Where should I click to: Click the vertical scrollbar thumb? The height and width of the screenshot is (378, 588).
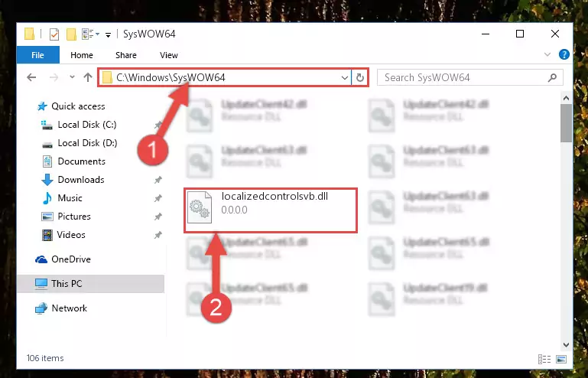click(x=567, y=123)
